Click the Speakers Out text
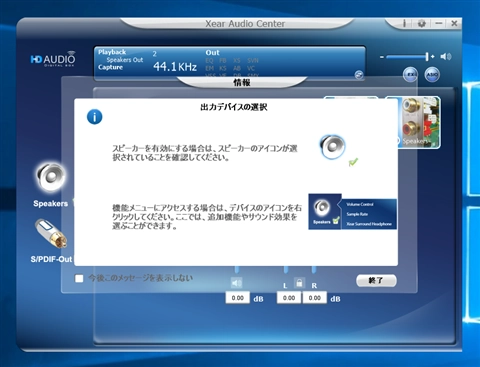The height and width of the screenshot is (367, 480). click(125, 60)
